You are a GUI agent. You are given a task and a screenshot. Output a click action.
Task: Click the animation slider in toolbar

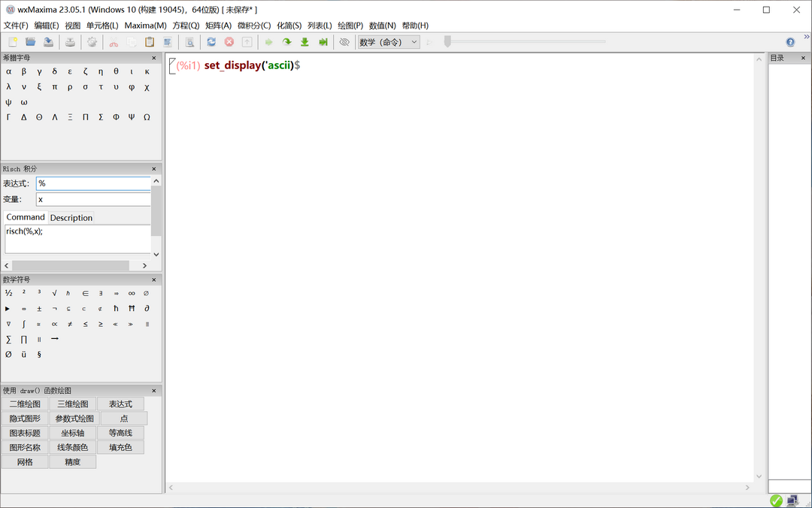tap(448, 42)
